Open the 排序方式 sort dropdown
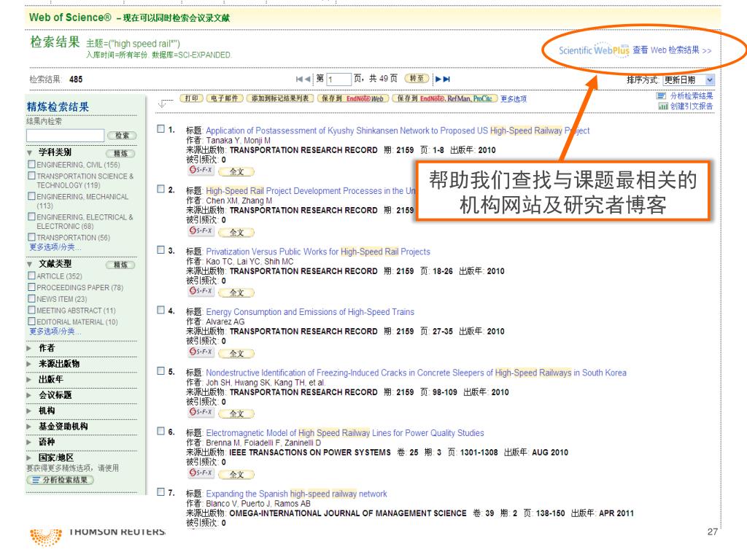Image resolution: width=747 pixels, height=560 pixels. [689, 80]
